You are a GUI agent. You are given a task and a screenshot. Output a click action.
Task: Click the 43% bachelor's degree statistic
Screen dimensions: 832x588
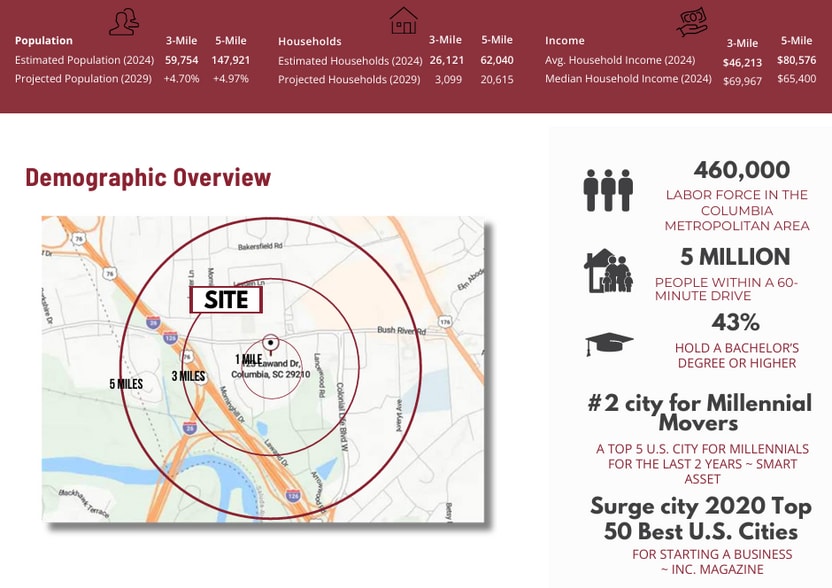tap(735, 322)
